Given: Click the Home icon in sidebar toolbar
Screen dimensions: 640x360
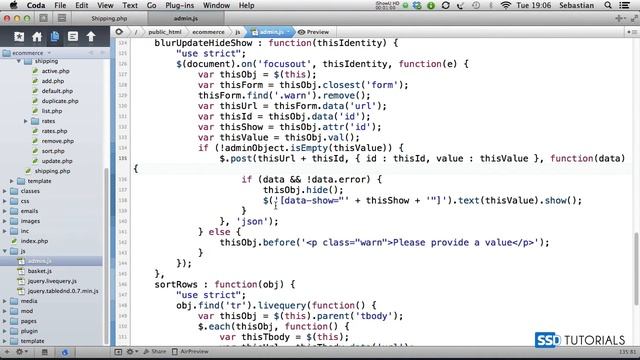Looking at the screenshot, I should [37, 37].
